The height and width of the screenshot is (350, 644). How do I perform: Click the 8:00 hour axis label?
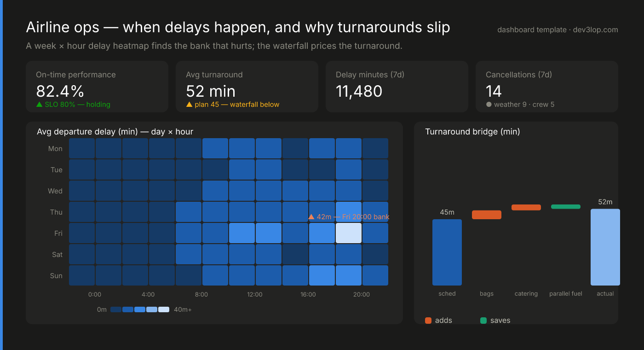tap(201, 294)
